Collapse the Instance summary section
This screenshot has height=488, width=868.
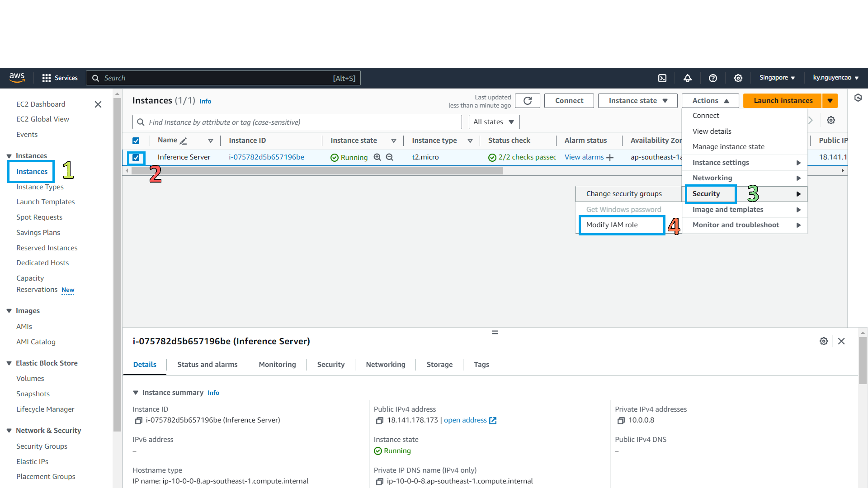tap(136, 393)
